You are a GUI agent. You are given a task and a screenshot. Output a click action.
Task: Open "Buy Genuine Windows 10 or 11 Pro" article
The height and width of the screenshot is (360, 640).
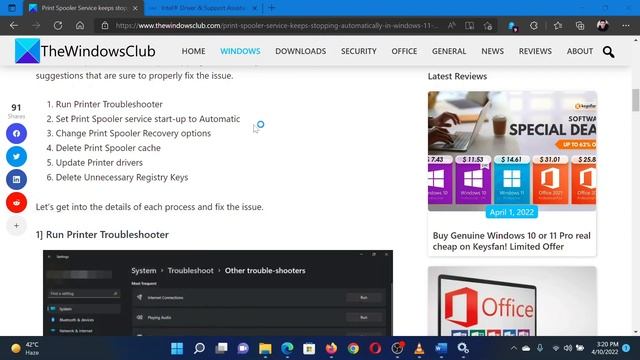click(x=511, y=241)
